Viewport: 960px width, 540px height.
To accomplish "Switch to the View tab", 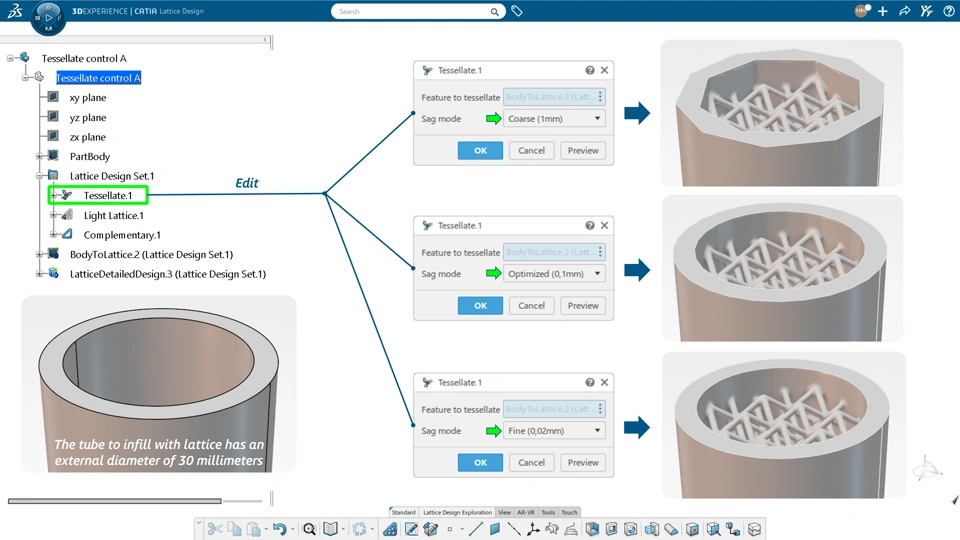I will [x=504, y=512].
